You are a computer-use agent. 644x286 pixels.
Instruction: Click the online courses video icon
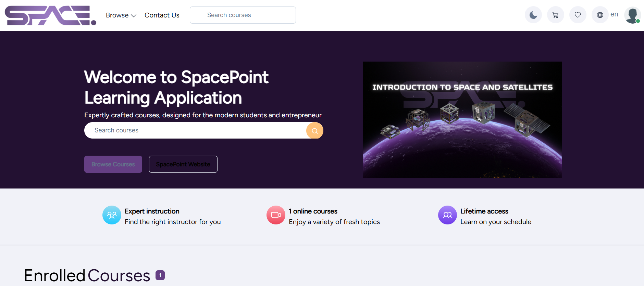point(276,215)
